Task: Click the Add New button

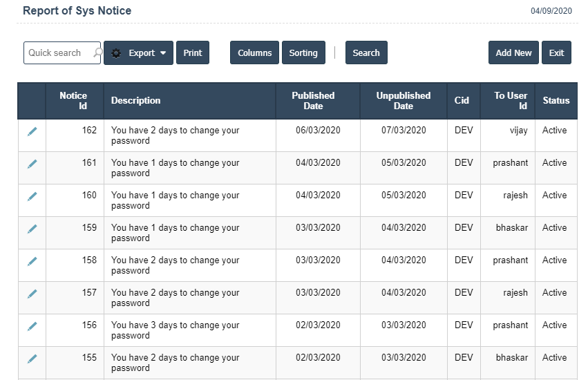Action: 513,53
